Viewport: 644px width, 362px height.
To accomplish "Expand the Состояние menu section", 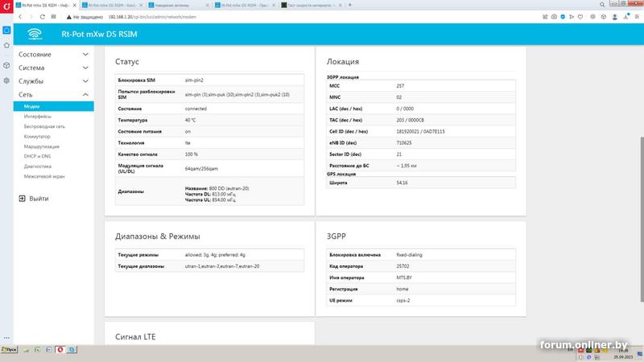I will [53, 54].
